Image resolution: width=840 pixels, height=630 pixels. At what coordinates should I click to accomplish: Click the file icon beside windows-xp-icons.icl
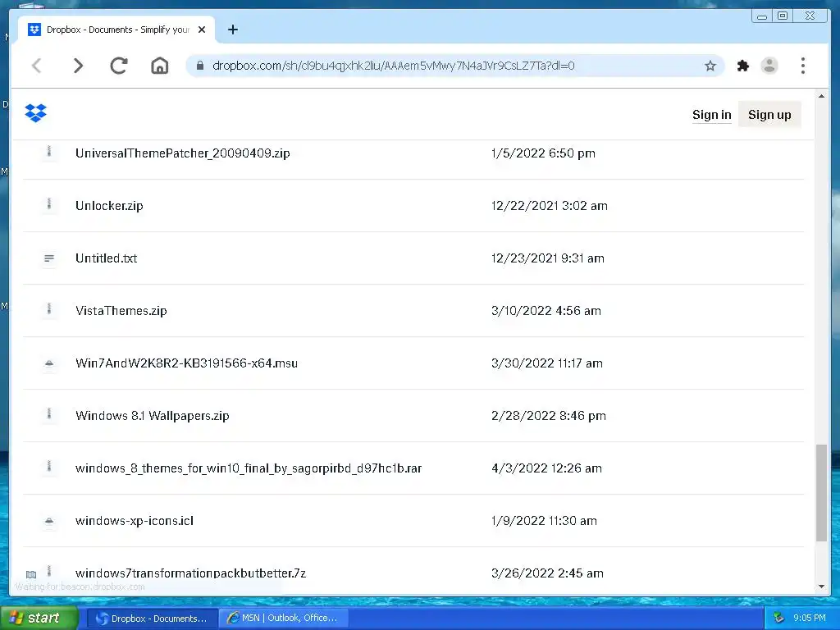[49, 521]
